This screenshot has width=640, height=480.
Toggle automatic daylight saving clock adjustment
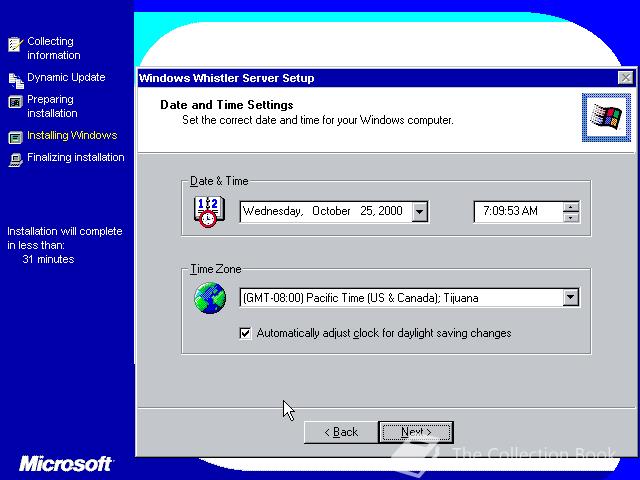point(245,333)
